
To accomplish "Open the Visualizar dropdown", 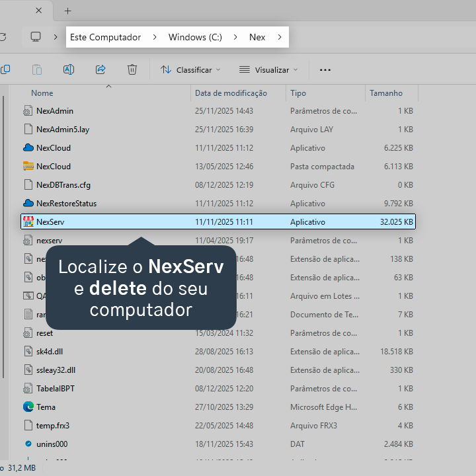I will pos(268,70).
